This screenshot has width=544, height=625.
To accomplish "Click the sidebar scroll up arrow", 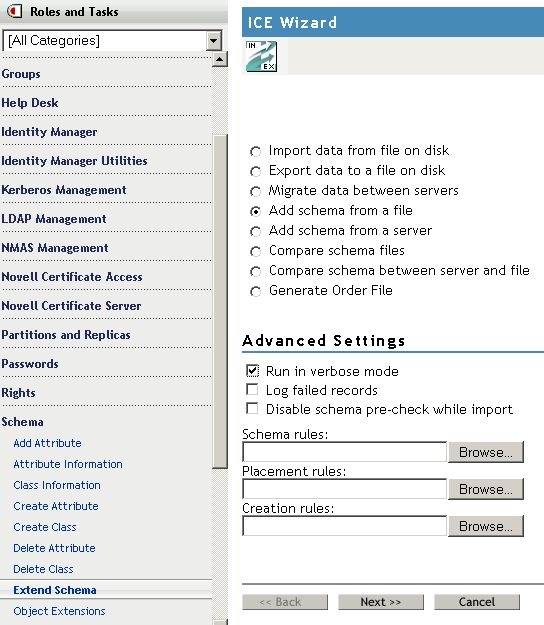I will coord(220,59).
